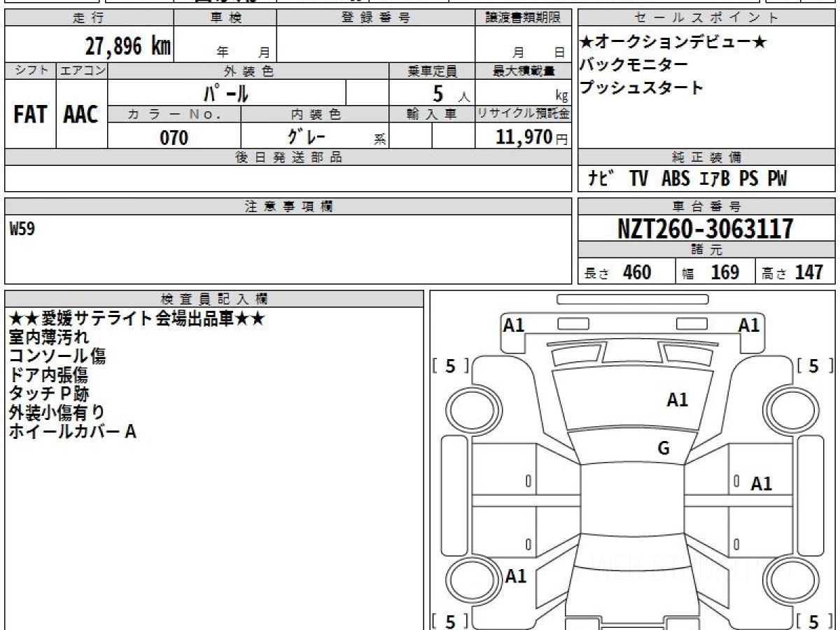Image resolution: width=840 pixels, height=630 pixels.
Task: Select chassis number NZT260-3063117
Action: pos(706,229)
